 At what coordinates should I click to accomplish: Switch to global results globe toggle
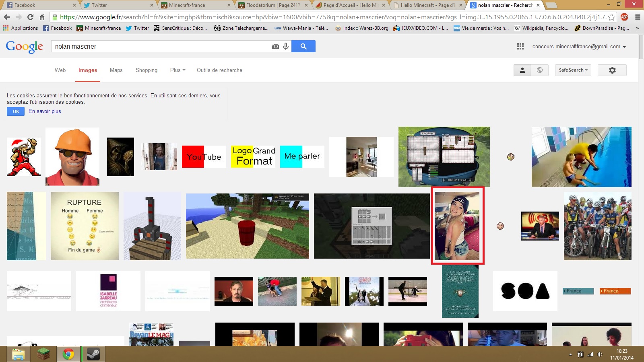(x=540, y=70)
